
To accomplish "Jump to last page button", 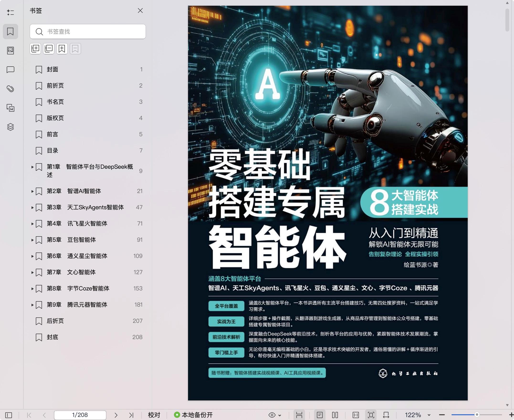I will click(131, 415).
